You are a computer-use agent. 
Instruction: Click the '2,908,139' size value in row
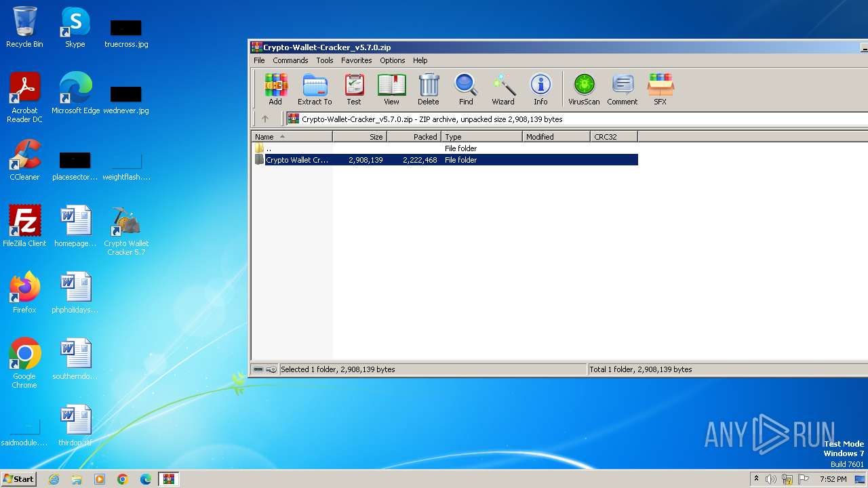pyautogui.click(x=366, y=160)
